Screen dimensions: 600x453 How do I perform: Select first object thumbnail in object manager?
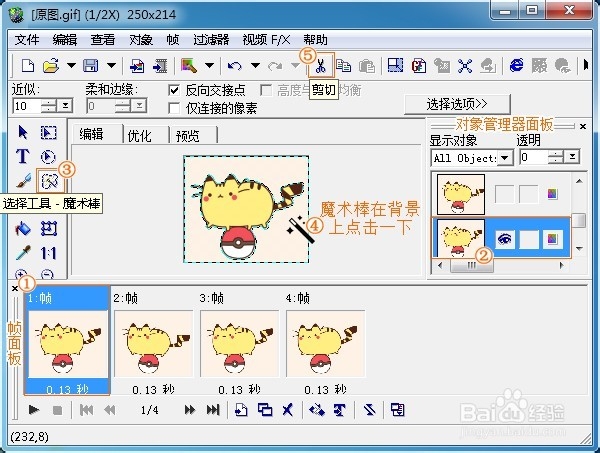pyautogui.click(x=461, y=194)
